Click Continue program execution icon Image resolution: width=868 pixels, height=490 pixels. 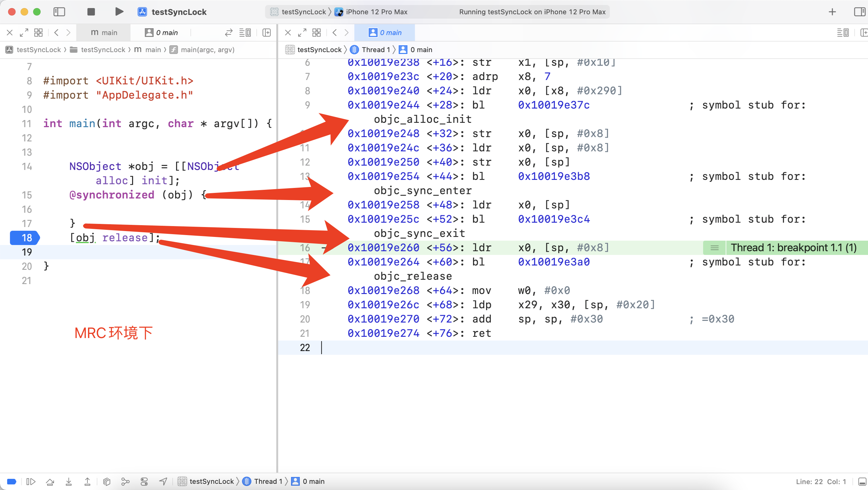[31, 481]
